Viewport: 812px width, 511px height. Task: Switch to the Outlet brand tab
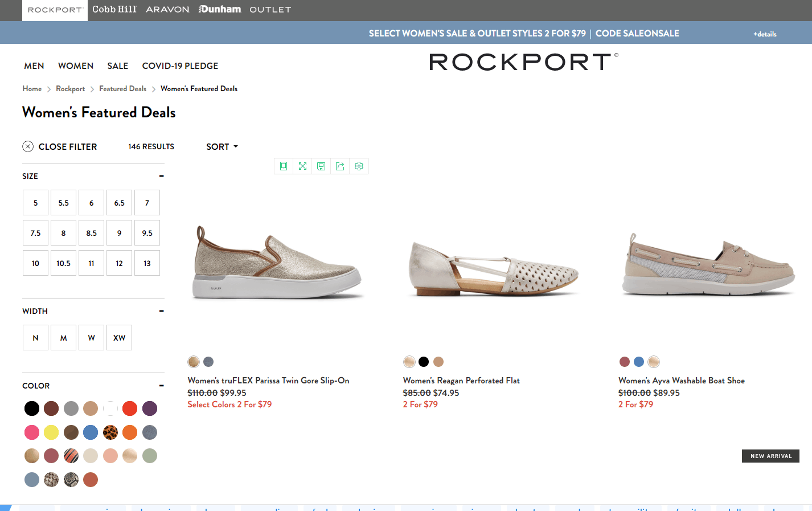click(x=270, y=10)
